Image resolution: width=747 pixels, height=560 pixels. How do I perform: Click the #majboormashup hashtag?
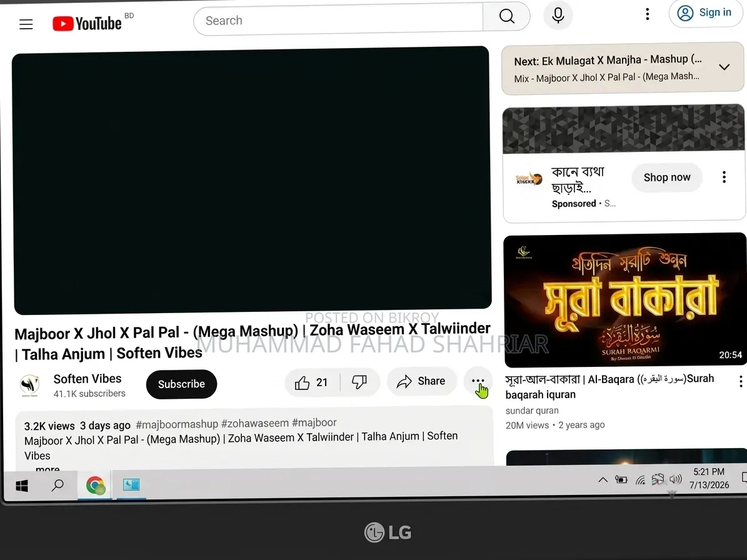(x=177, y=424)
